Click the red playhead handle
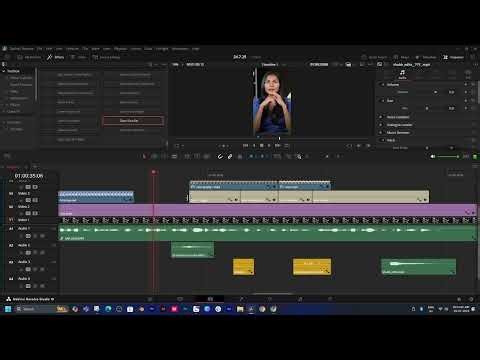Viewport: 480px width, 360px height. (153, 172)
